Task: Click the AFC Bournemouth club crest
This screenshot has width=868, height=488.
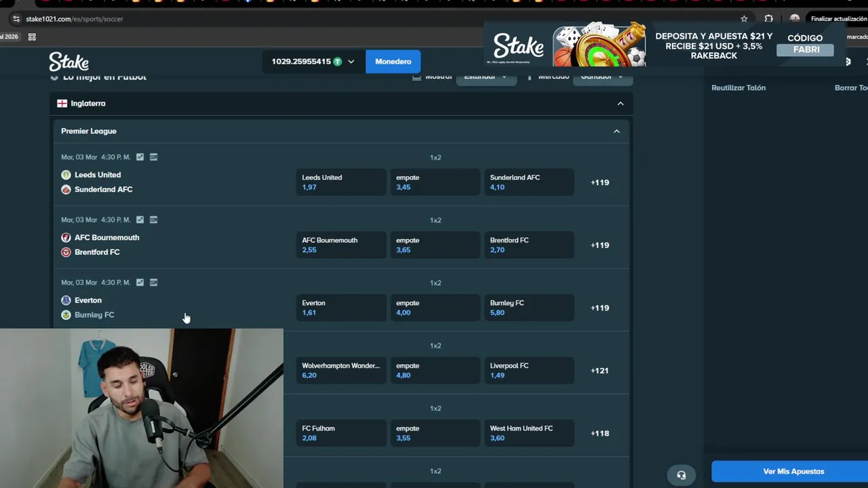Action: pos(66,237)
